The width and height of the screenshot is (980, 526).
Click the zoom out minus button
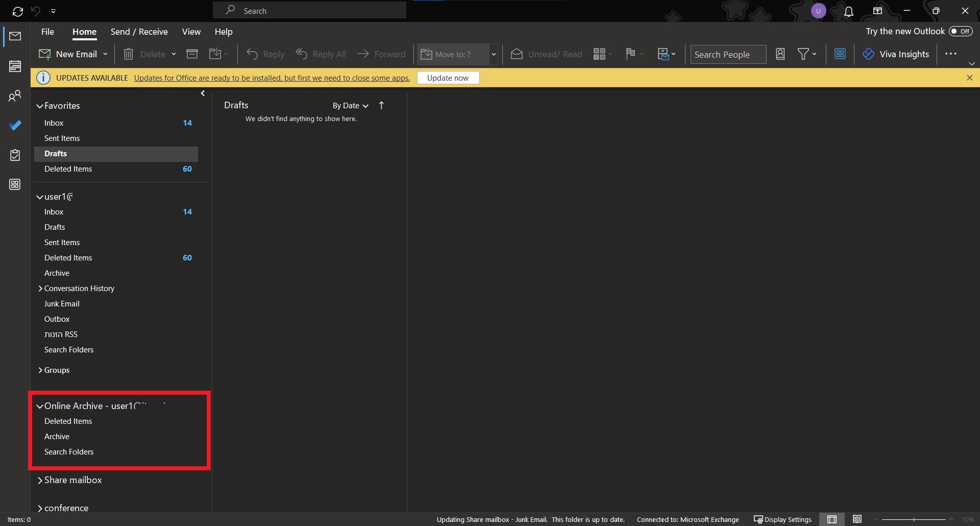(x=876, y=519)
